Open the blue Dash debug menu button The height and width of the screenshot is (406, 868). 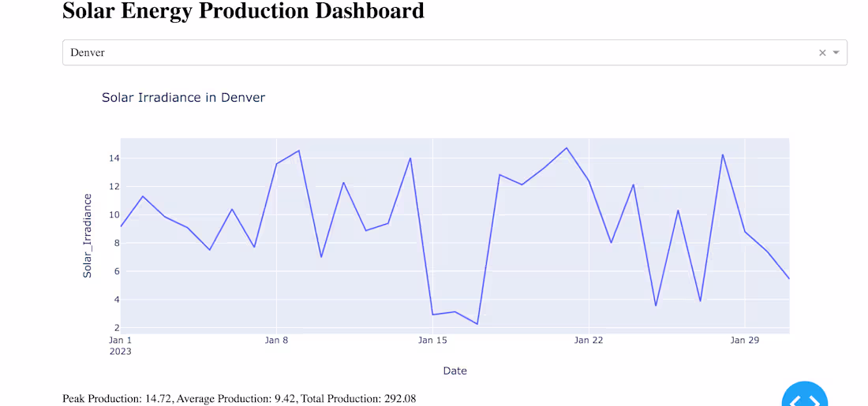804,397
